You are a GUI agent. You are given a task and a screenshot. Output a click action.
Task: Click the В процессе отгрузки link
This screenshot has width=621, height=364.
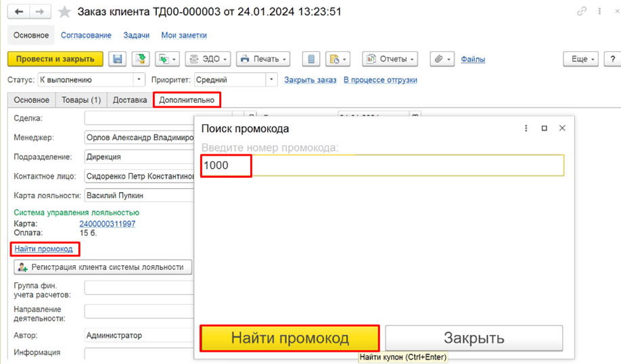click(x=380, y=80)
